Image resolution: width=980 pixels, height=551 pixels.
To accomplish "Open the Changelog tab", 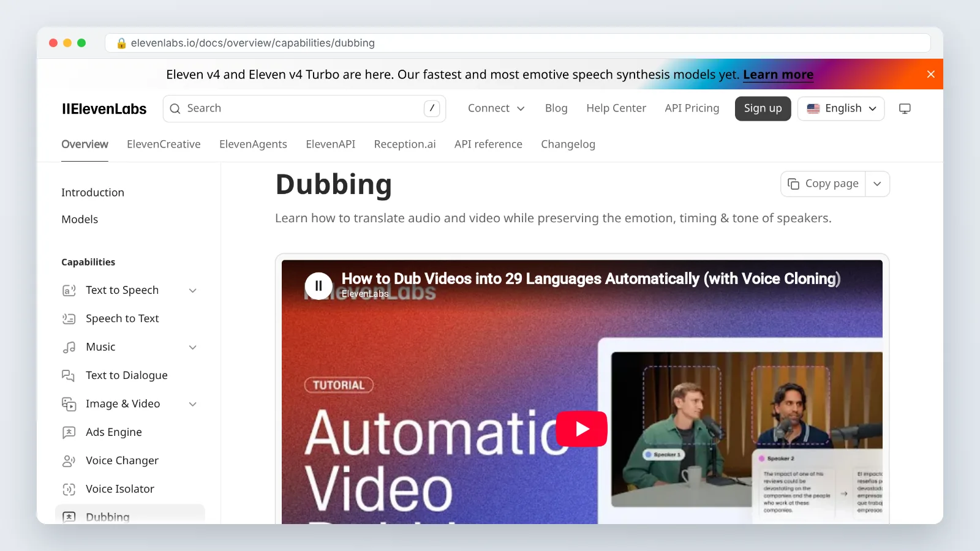I will click(x=568, y=144).
